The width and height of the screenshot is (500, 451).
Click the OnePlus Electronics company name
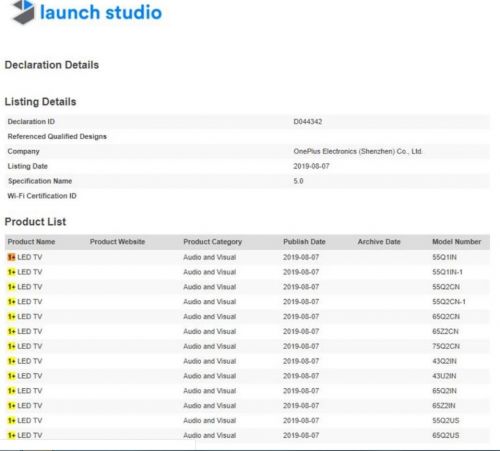[358, 151]
